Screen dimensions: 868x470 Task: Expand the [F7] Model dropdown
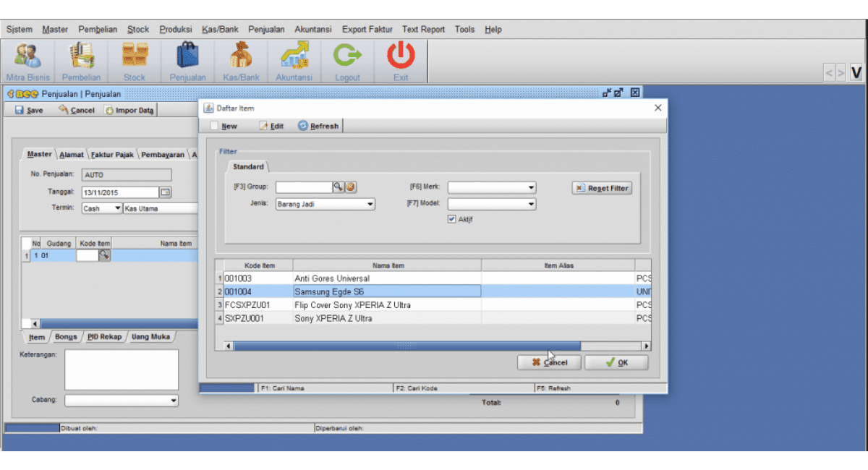[532, 205]
